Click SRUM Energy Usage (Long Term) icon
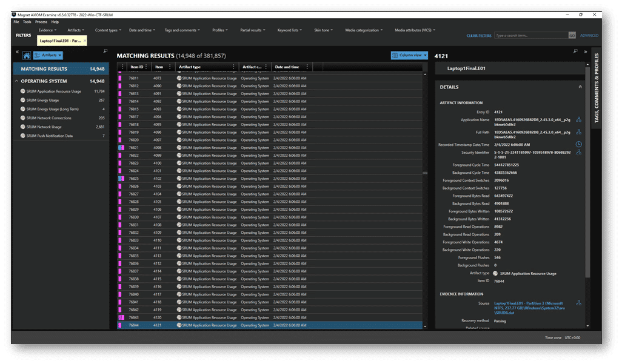 22,109
